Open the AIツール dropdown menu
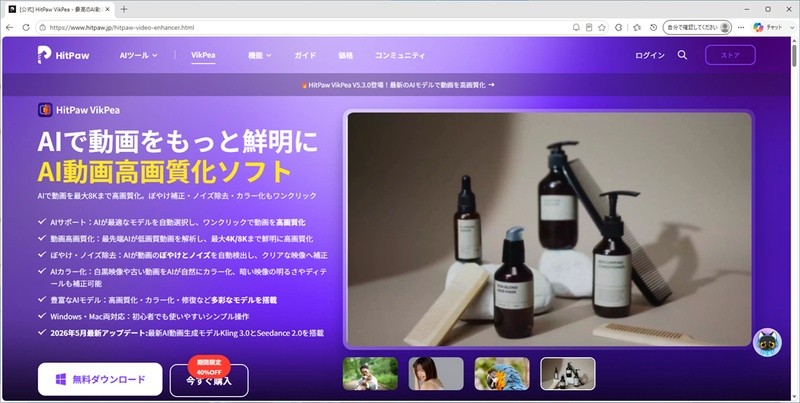The height and width of the screenshot is (403, 800). click(x=138, y=55)
